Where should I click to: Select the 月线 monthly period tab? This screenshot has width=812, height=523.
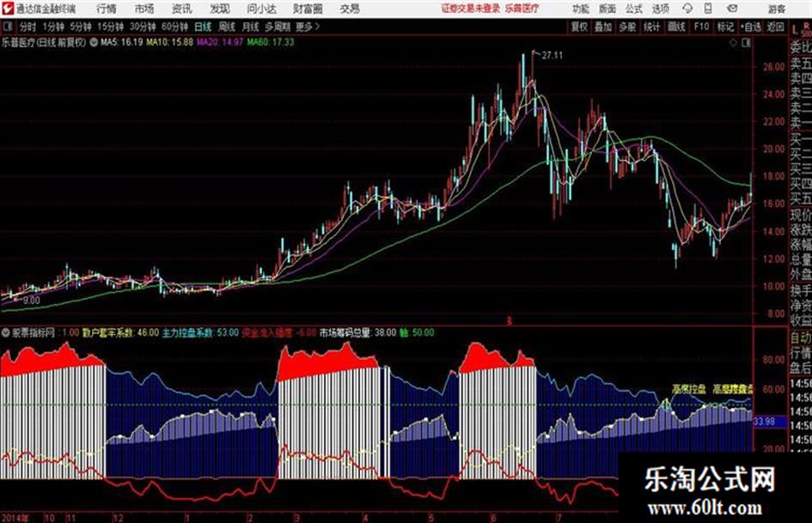251,27
